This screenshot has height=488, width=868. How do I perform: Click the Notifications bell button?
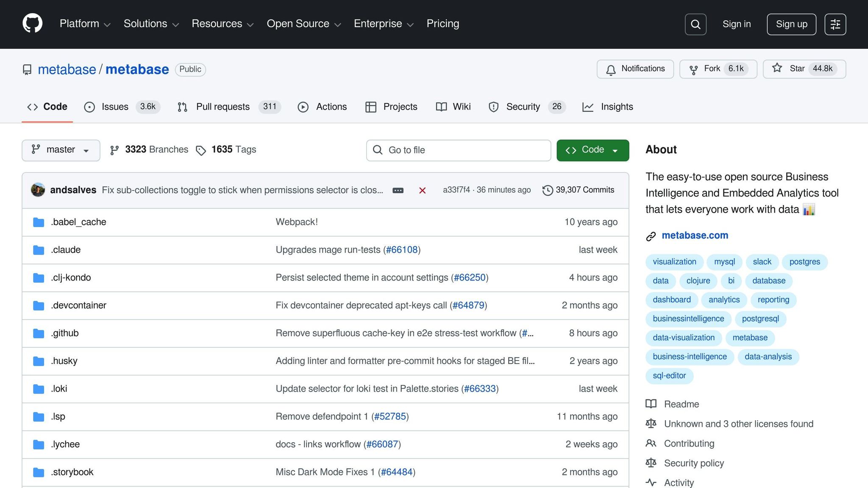click(x=635, y=69)
